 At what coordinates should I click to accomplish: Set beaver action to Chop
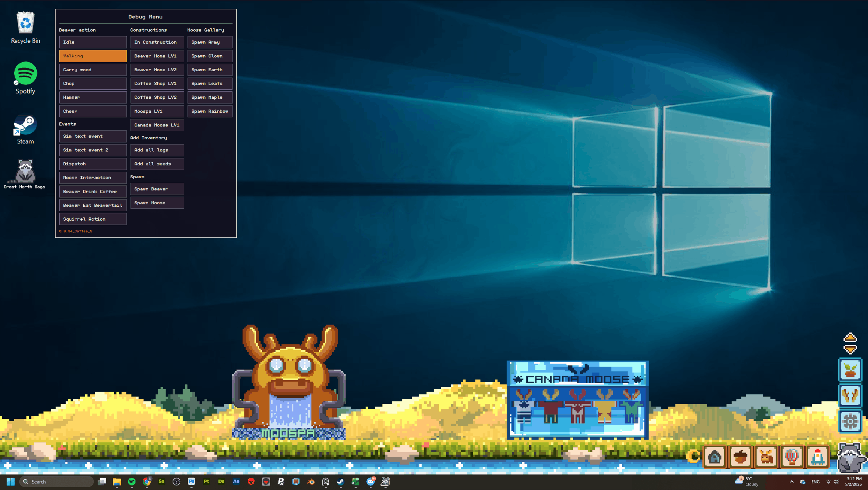[x=93, y=83]
